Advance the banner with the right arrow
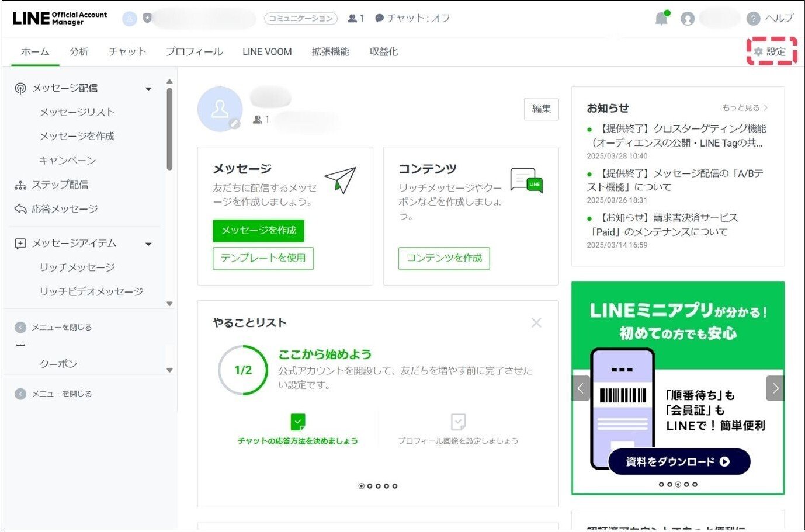The height and width of the screenshot is (532, 805). pyautogui.click(x=775, y=387)
